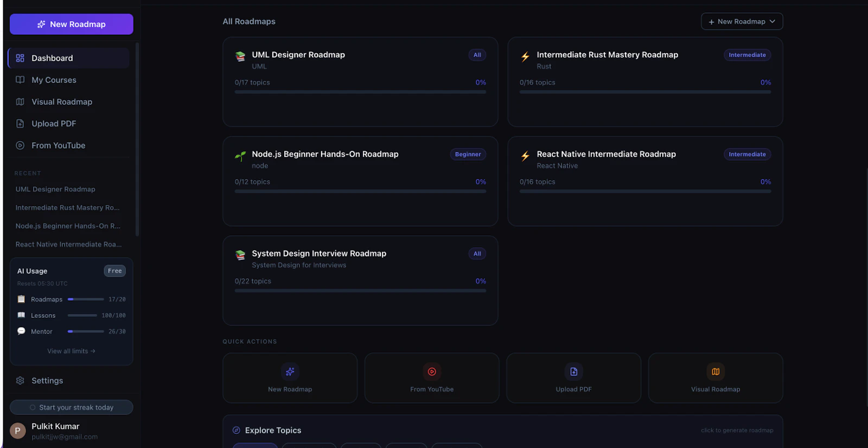Click From YouTube quick action card
868x448 pixels.
[x=432, y=378]
